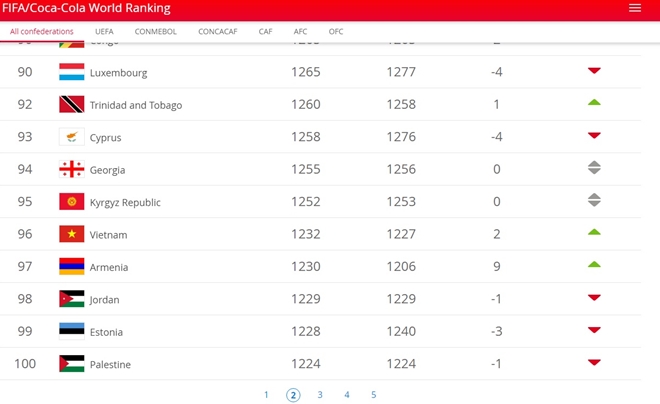Screen dimensions: 660x404
Task: Click the Georgia flag icon
Action: point(72,169)
